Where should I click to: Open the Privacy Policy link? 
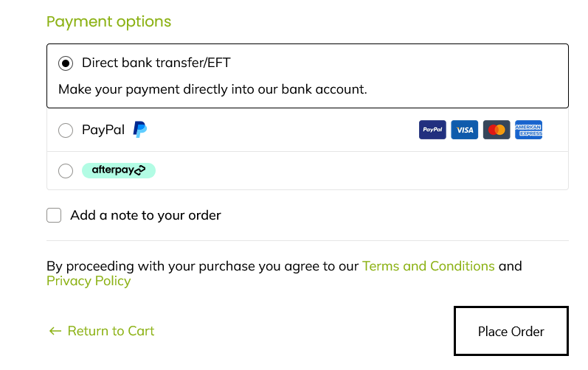click(89, 281)
